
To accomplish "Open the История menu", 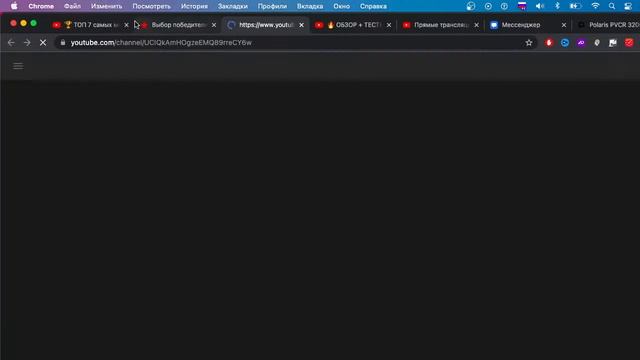I will coord(194,6).
